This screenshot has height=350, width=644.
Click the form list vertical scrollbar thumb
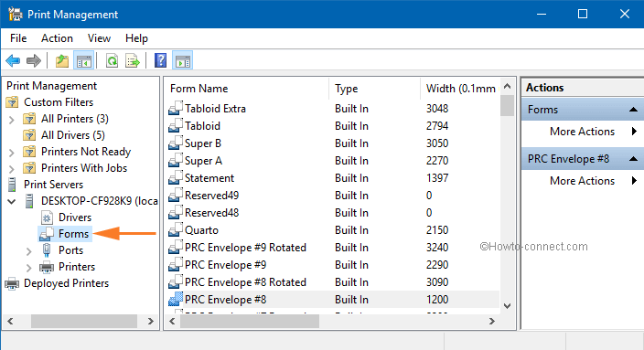click(x=507, y=105)
